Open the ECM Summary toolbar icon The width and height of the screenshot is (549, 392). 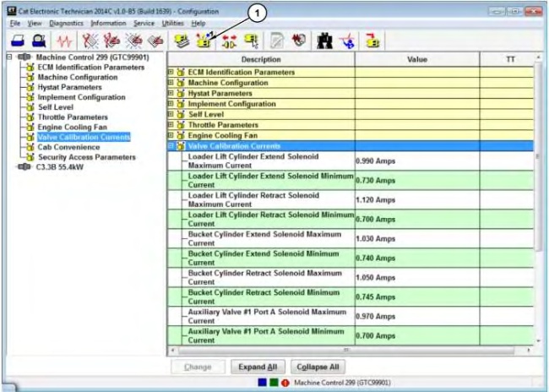pos(182,41)
